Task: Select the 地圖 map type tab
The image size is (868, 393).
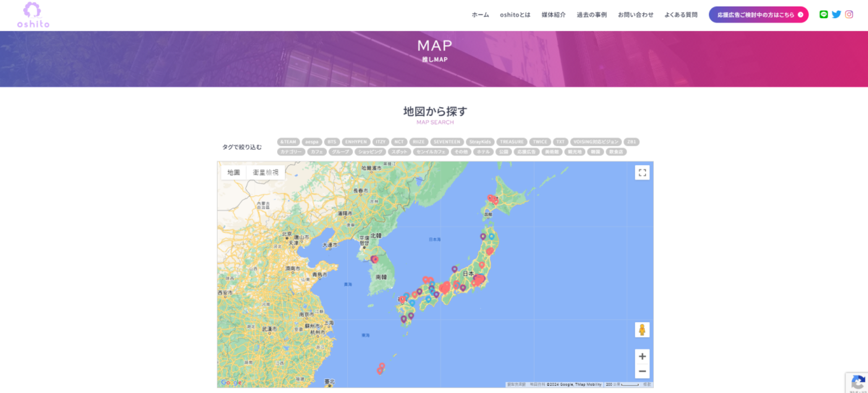Action: coord(234,172)
